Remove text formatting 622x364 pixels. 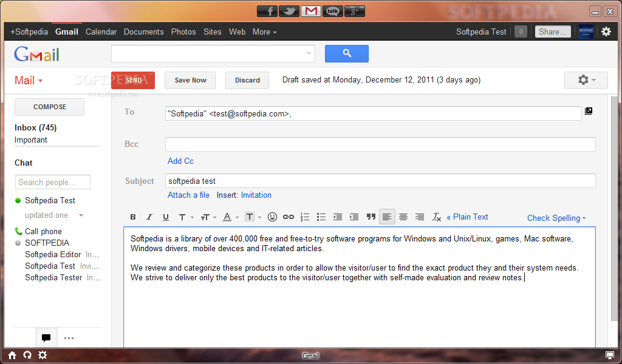436,217
